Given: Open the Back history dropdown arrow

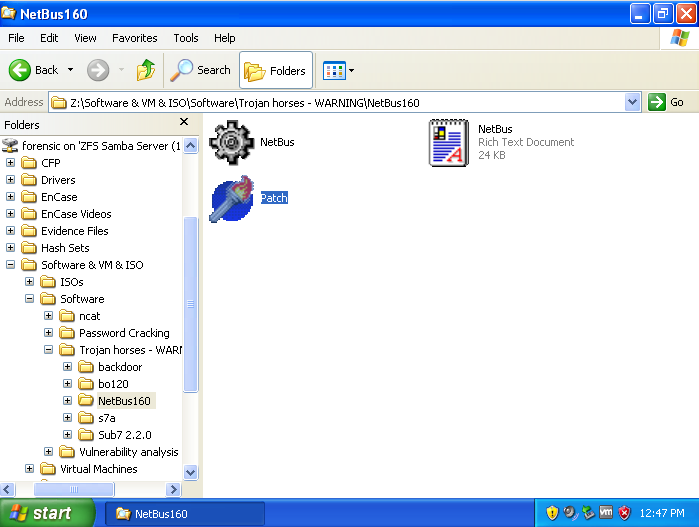Looking at the screenshot, I should [x=70, y=70].
